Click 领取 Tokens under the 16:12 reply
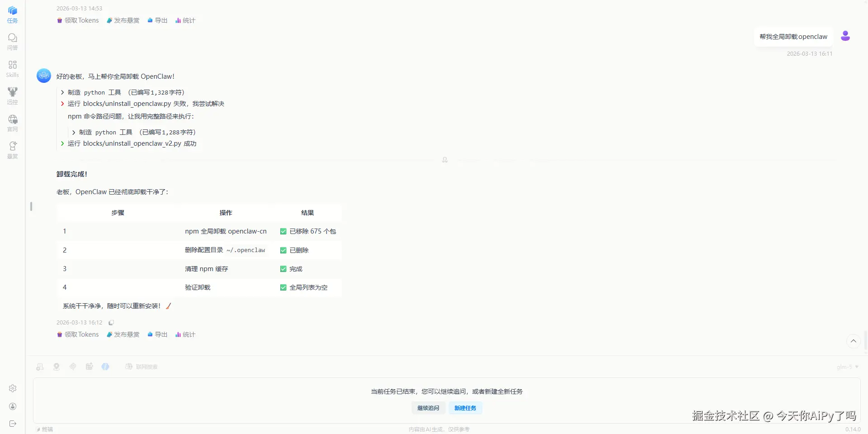This screenshot has height=434, width=868. coord(78,334)
